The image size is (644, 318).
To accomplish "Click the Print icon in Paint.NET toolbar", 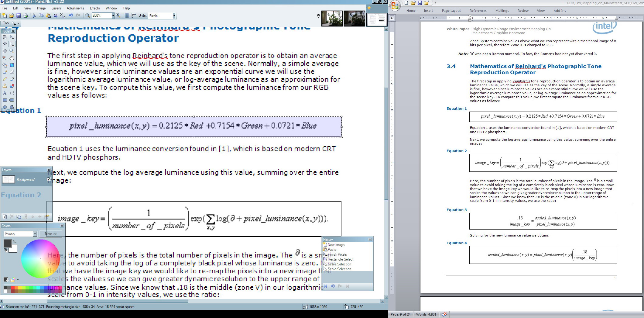I will click(x=26, y=16).
